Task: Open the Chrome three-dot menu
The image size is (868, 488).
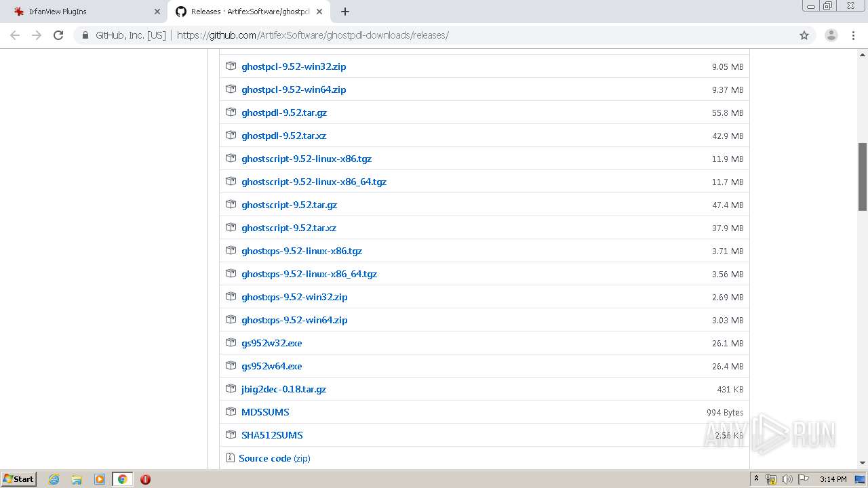Action: tap(854, 35)
